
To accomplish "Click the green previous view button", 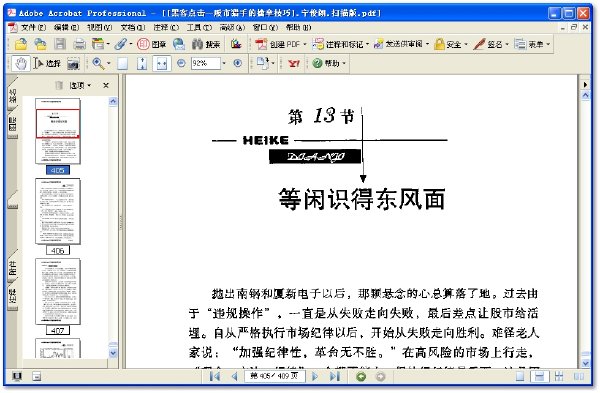I will point(361,377).
